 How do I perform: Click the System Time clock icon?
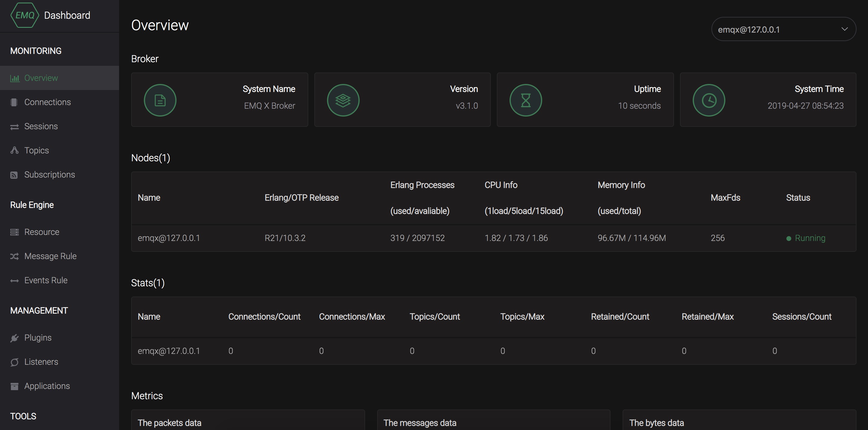709,100
